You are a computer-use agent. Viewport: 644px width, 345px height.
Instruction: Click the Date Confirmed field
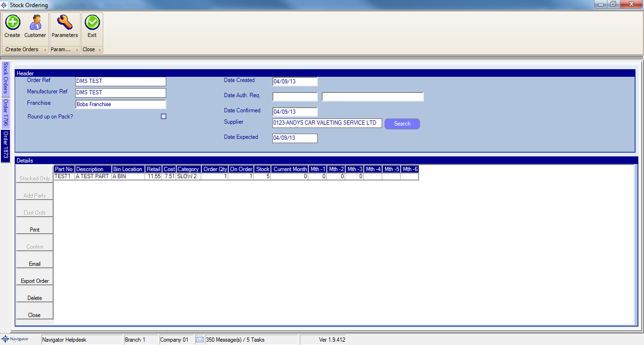(295, 112)
